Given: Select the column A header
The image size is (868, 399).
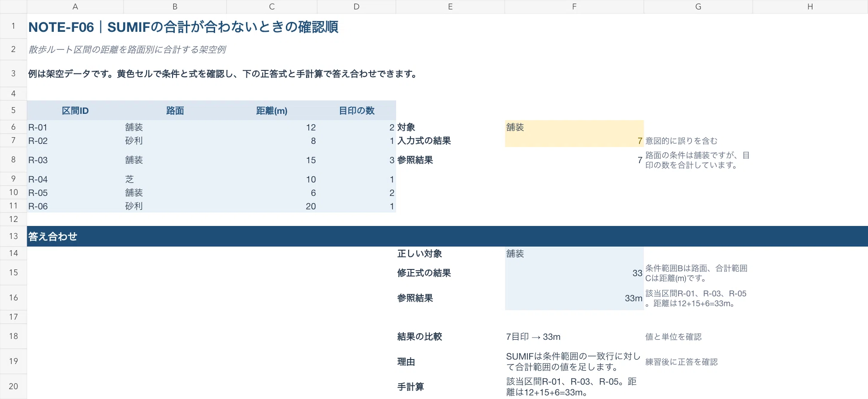Looking at the screenshot, I should (x=75, y=7).
